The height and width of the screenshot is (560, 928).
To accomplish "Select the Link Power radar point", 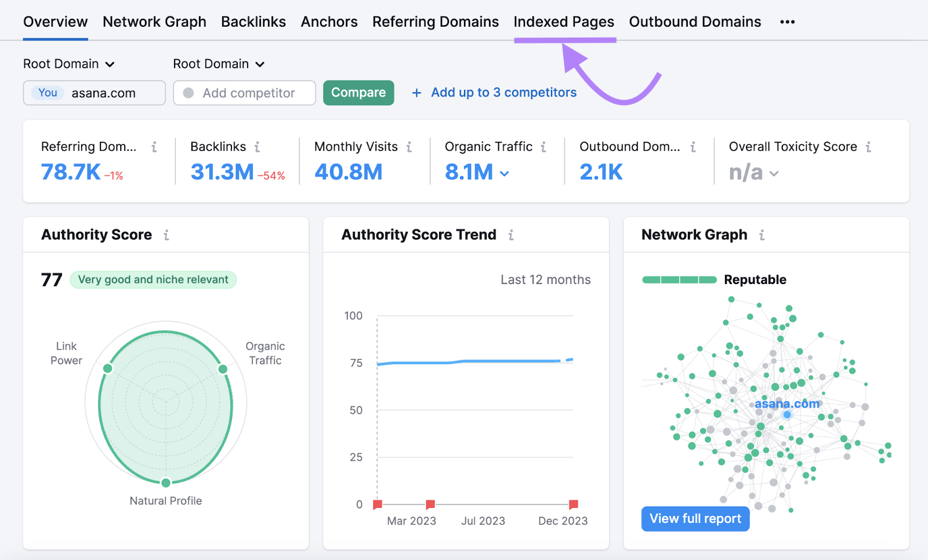I will (107, 368).
